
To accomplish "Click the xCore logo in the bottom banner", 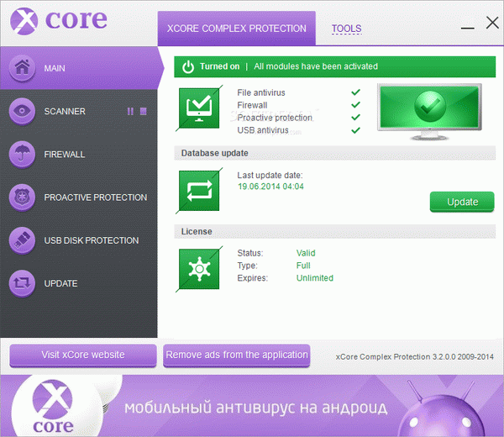I will pos(53,407).
